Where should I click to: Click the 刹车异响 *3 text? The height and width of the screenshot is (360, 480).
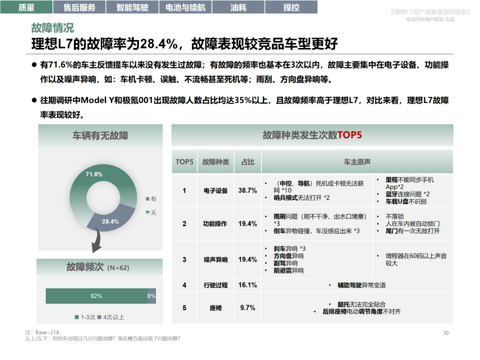click(290, 249)
